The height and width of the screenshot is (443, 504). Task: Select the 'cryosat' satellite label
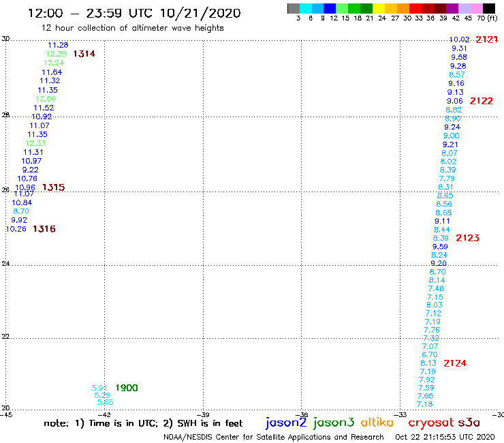430,423
